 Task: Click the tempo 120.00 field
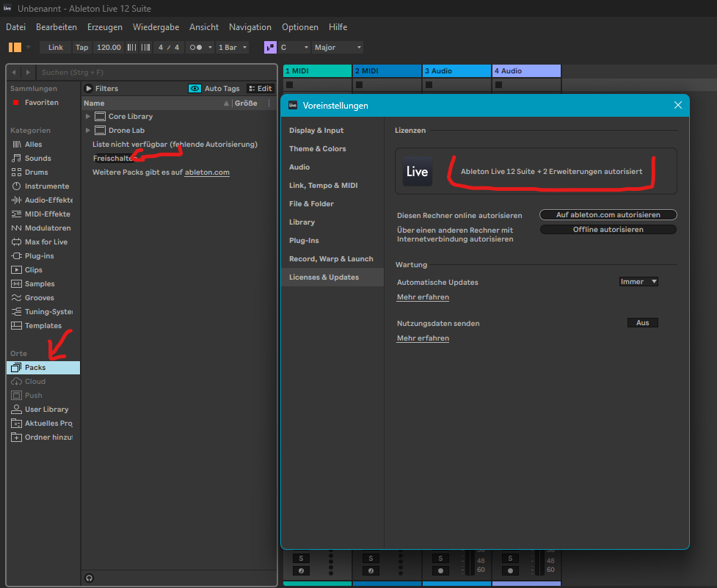coord(109,48)
